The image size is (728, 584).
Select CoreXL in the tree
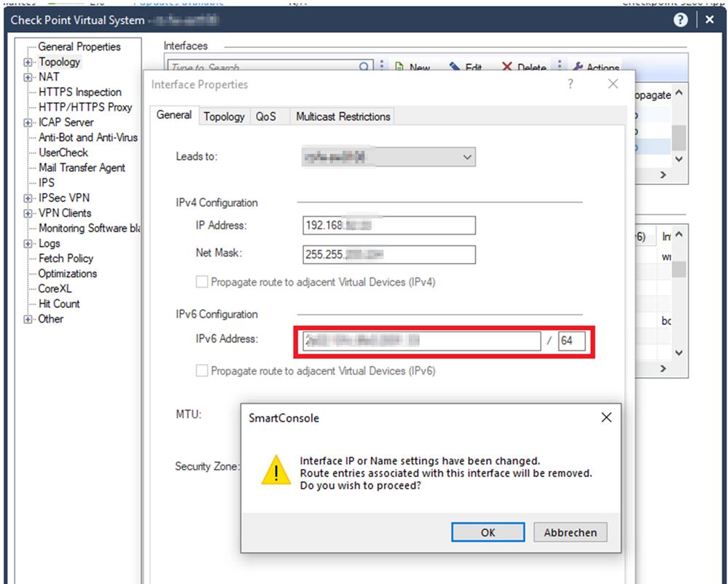tap(55, 288)
